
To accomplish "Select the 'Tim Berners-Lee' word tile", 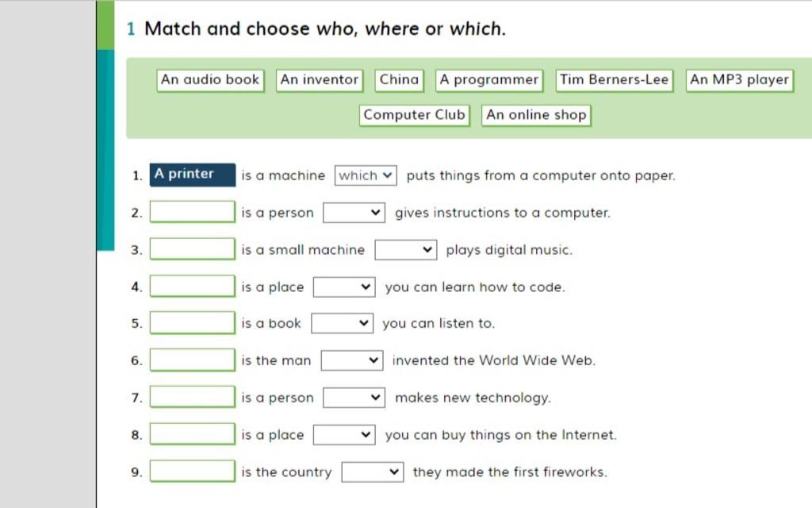I will click(615, 80).
